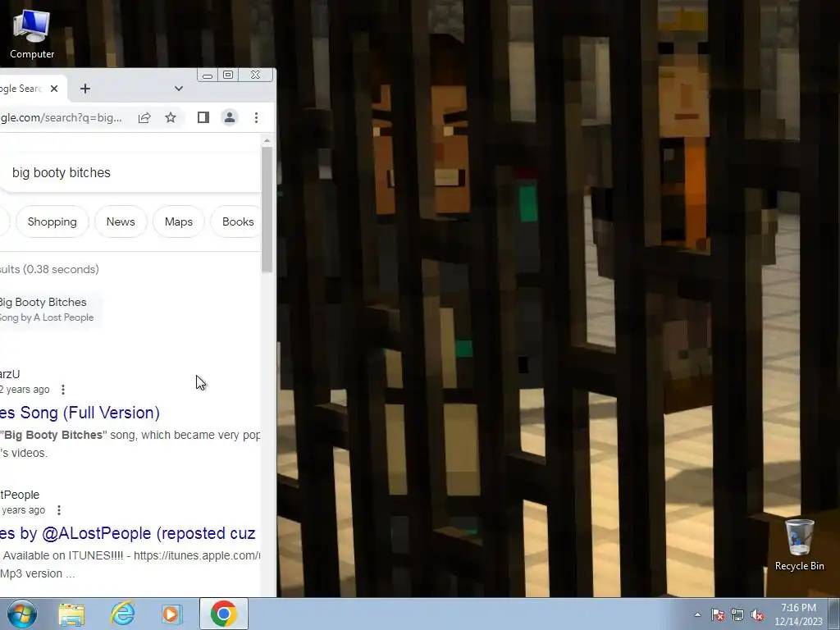Open a new Chrome tab

coord(85,89)
